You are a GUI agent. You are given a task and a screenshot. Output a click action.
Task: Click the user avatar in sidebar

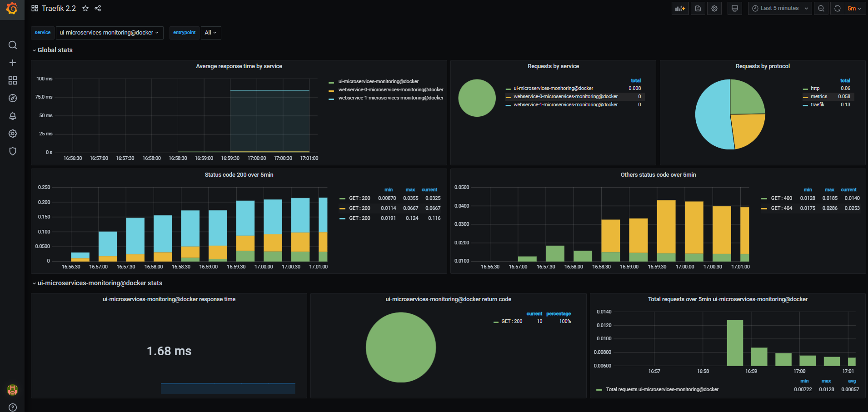[13, 390]
